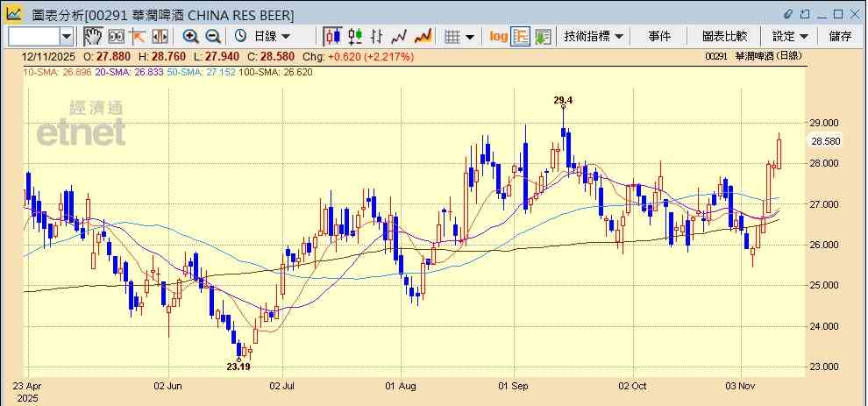Image resolution: width=868 pixels, height=406 pixels.
Task: Click the 事件 button
Action: point(659,36)
